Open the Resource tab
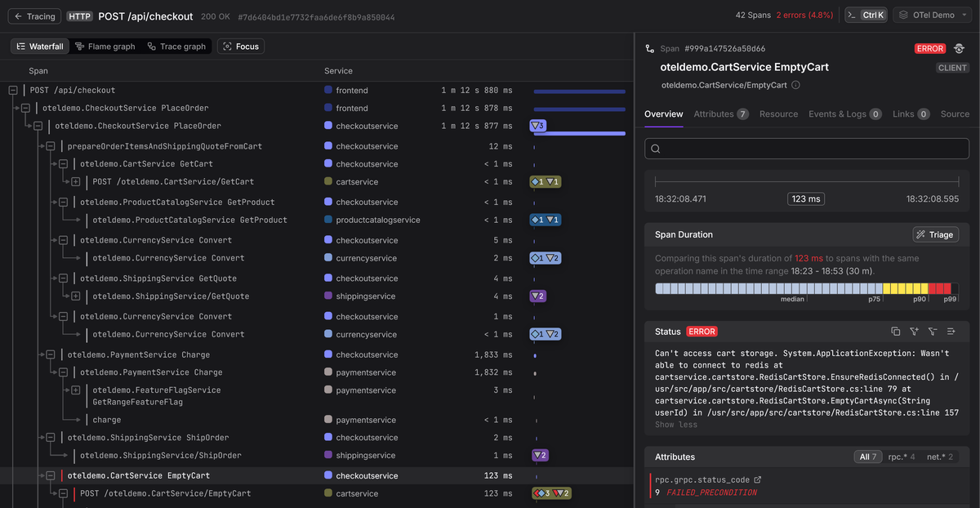Screen dimensions: 980x508 778,114
